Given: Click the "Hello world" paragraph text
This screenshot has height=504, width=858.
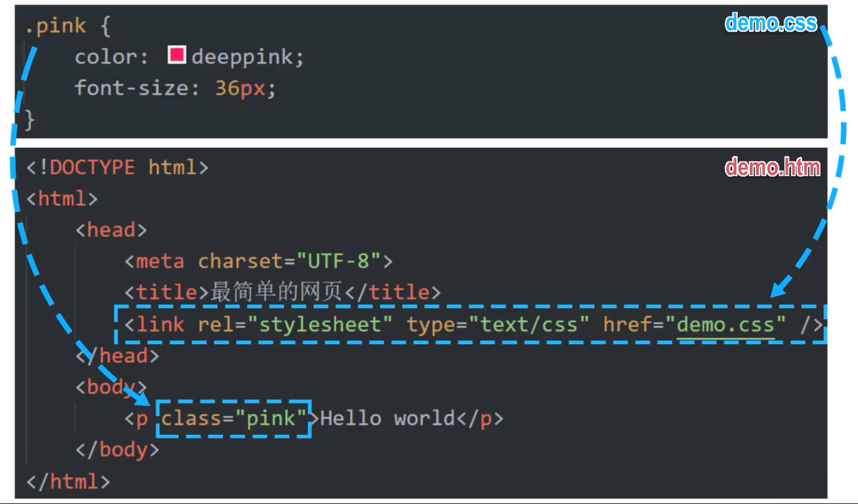Looking at the screenshot, I should click(387, 418).
